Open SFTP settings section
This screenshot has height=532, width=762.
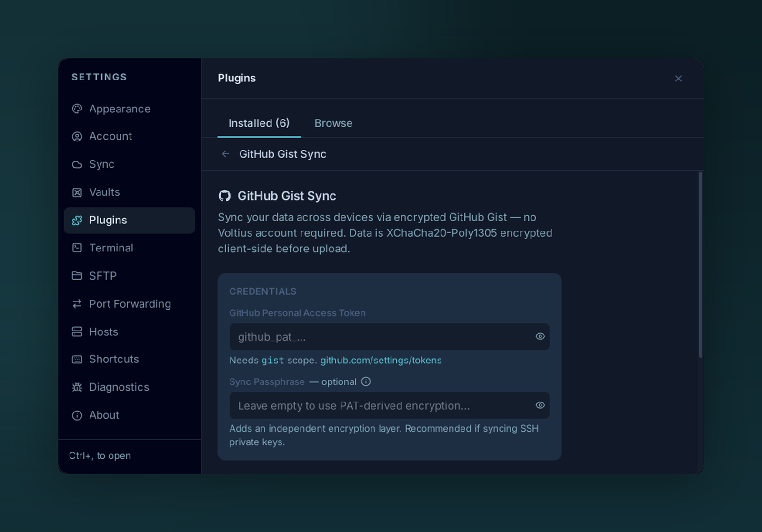130,276
